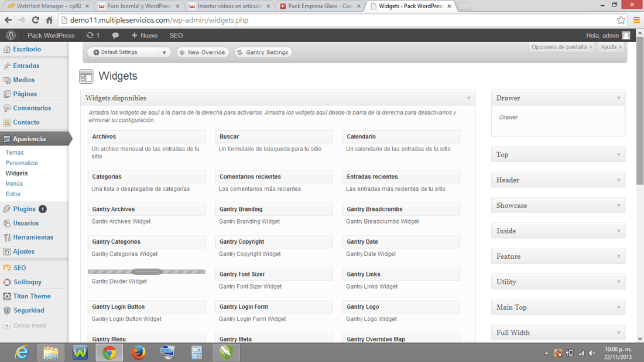Open Chrome taskbar icon
Screen dimensions: 644x362
tap(109, 353)
